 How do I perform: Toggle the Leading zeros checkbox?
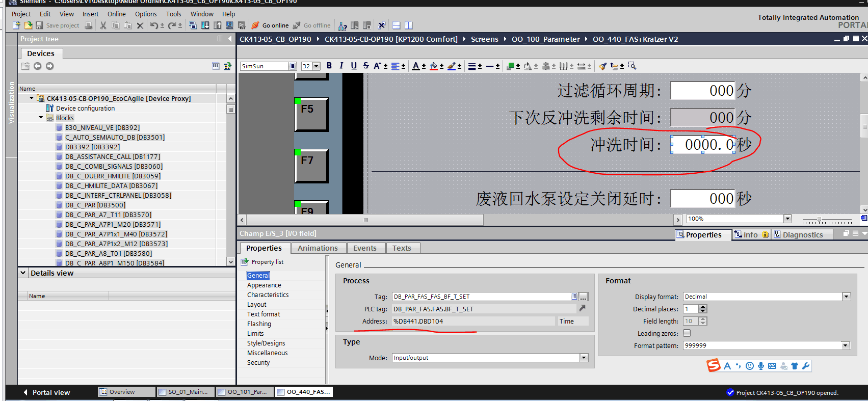tap(687, 333)
